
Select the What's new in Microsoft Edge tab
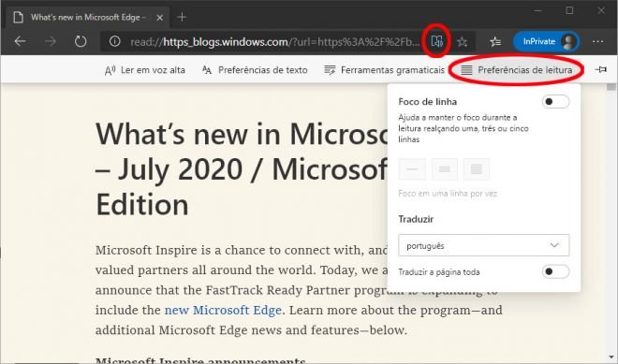coord(88,18)
